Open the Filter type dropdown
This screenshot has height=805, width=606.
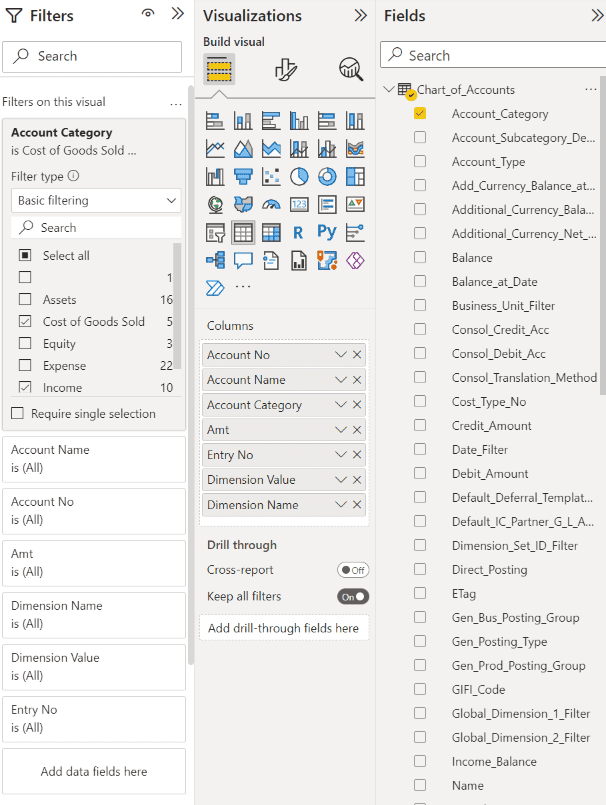96,200
